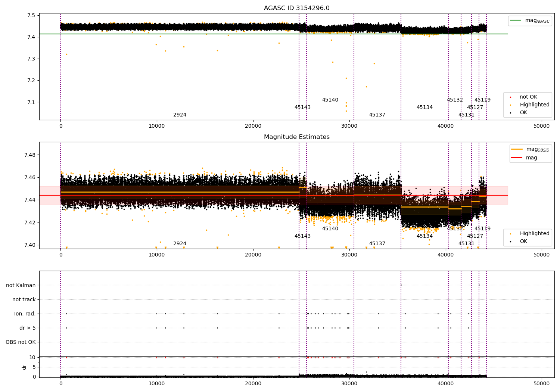
Task: Click obsid label 45134 in Magnitude Estimates plot
Action: click(x=424, y=236)
